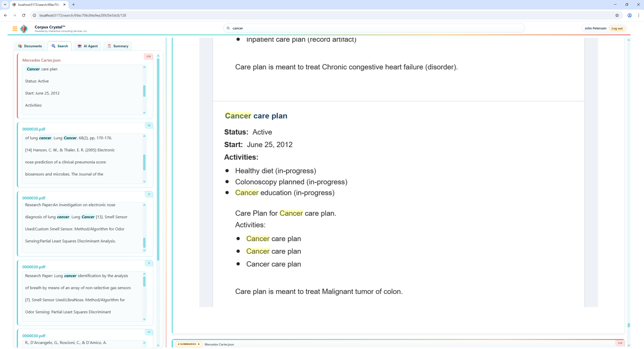Open the browser tab list dropdown

[x=5, y=5]
